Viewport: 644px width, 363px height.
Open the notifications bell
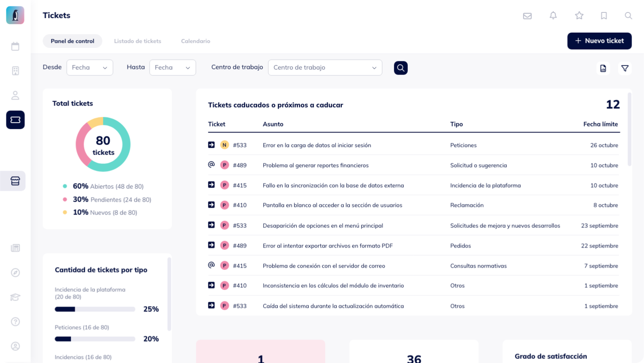tap(553, 15)
